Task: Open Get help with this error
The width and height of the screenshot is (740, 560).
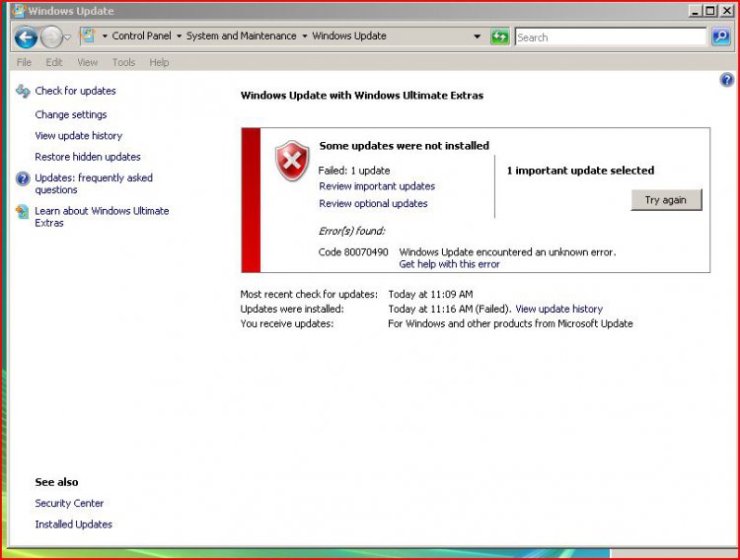Action: pos(449,264)
